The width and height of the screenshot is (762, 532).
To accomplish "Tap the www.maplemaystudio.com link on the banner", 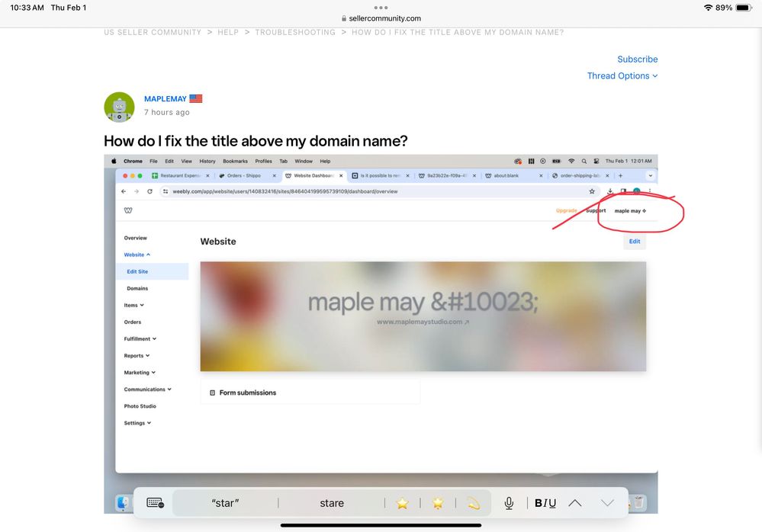I will pos(423,322).
